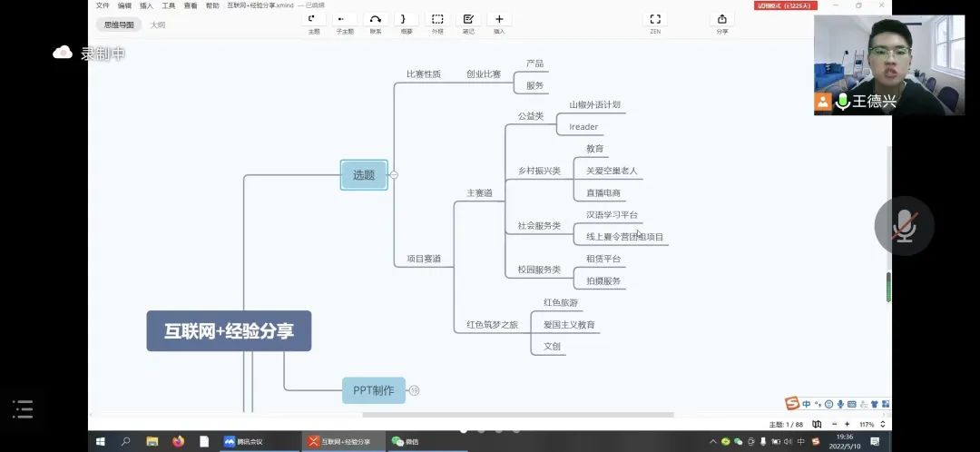The image size is (980, 452).
Task: Expand the PPT制作 node's collapsed children
Action: click(415, 390)
